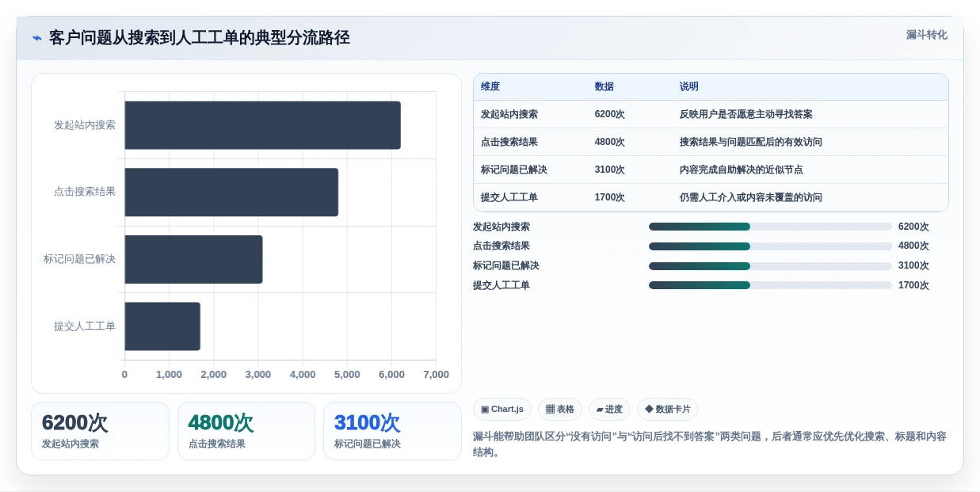The height and width of the screenshot is (492, 980).
Task: Click the 点击搜索结果 progress bar
Action: (x=770, y=246)
